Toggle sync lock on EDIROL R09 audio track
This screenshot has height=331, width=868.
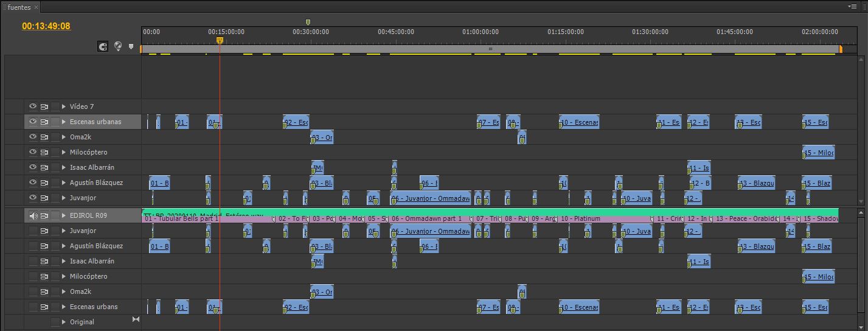(44, 215)
